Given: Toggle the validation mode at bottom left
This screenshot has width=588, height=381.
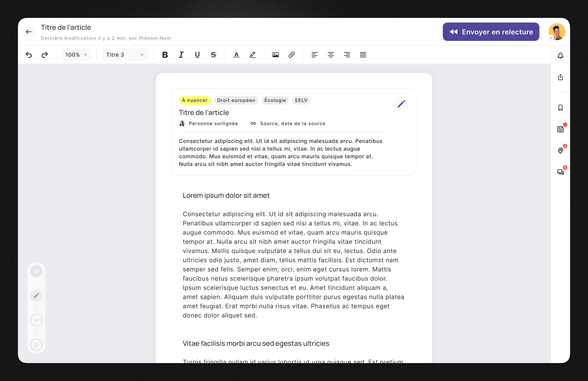Looking at the screenshot, I should coord(36,345).
